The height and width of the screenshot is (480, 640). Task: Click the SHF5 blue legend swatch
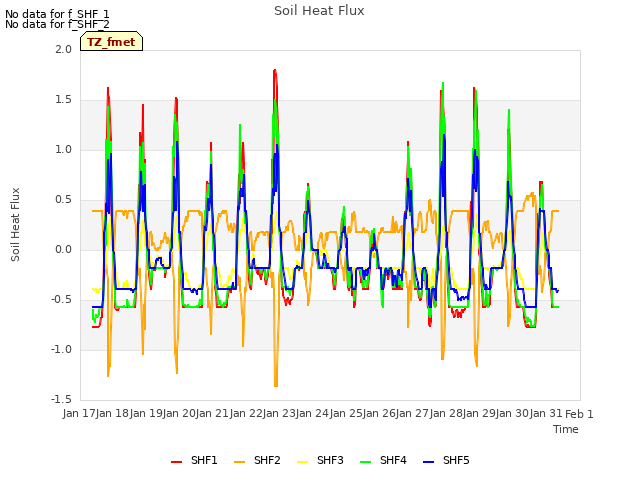tap(429, 461)
